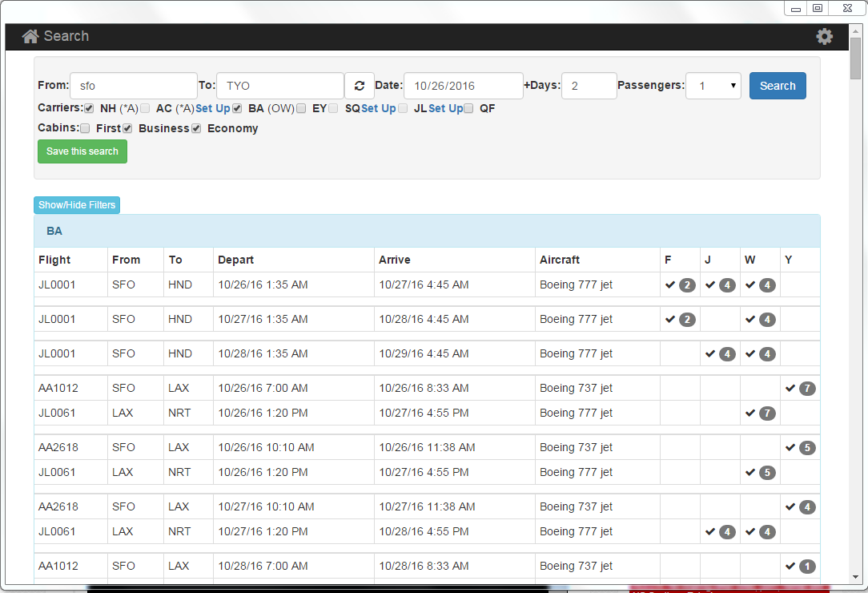Uncheck the NH carrier checkbox
868x593 pixels.
point(89,108)
